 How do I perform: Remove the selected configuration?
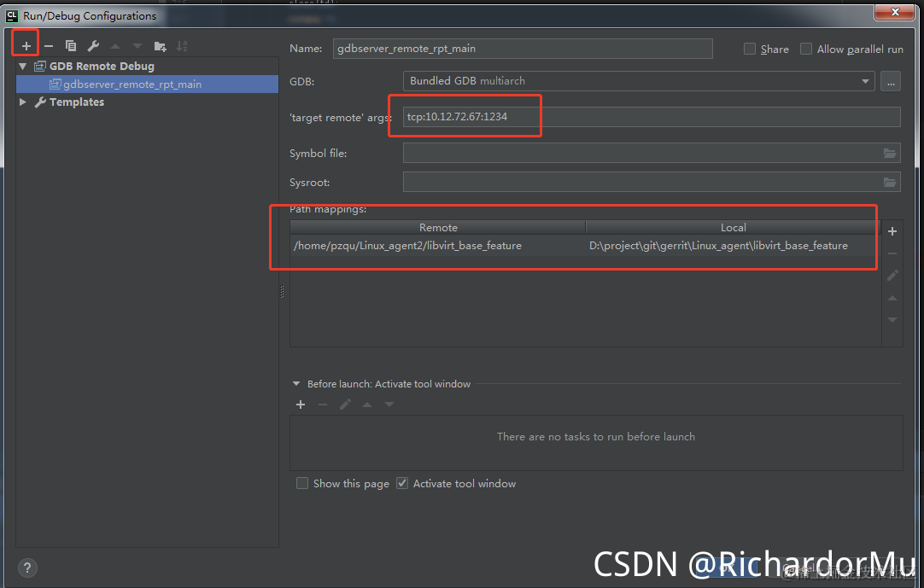click(49, 45)
